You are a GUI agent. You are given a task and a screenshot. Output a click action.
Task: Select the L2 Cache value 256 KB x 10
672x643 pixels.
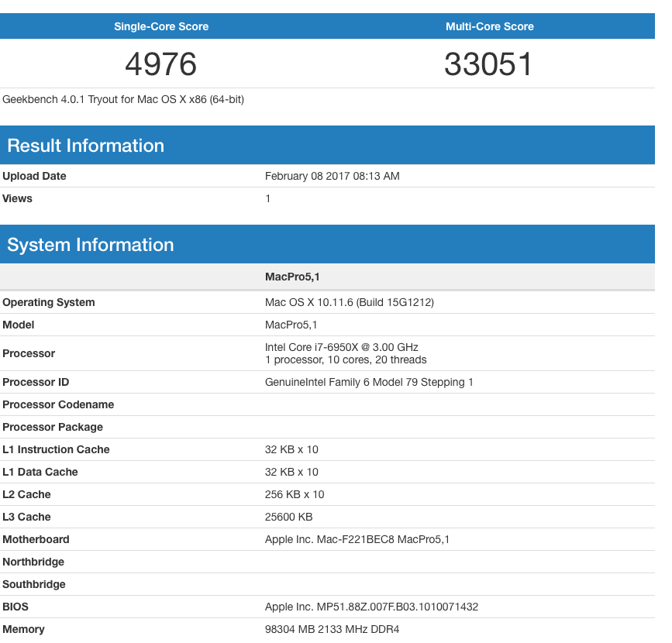[x=295, y=494]
